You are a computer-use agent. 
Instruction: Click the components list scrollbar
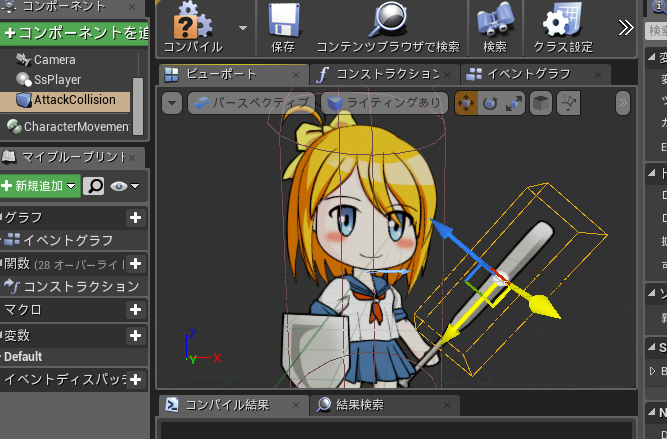(138, 105)
